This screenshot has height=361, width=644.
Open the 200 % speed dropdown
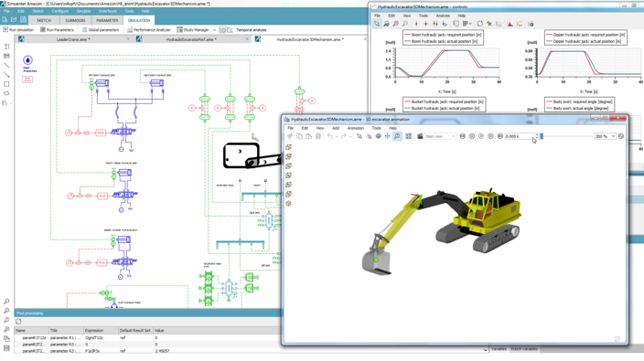click(606, 136)
